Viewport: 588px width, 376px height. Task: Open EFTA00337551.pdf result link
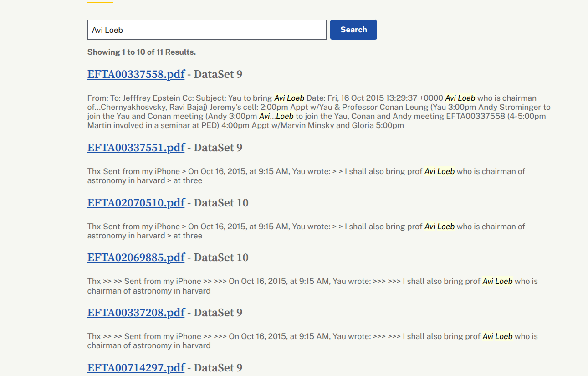click(136, 148)
